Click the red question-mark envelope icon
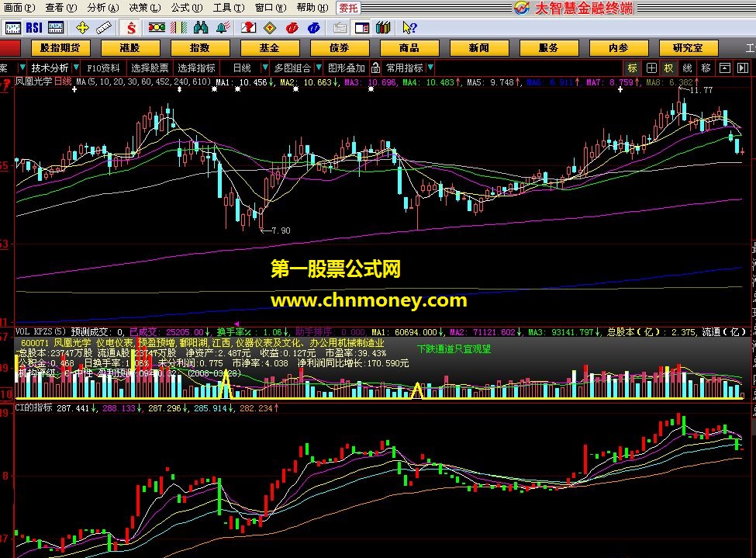The width and height of the screenshot is (756, 558). coord(248,28)
